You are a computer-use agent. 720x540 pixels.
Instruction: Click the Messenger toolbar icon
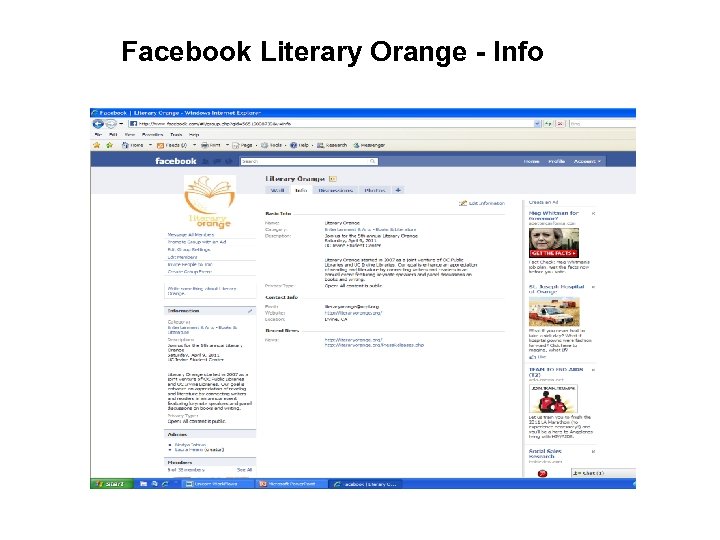pos(356,145)
